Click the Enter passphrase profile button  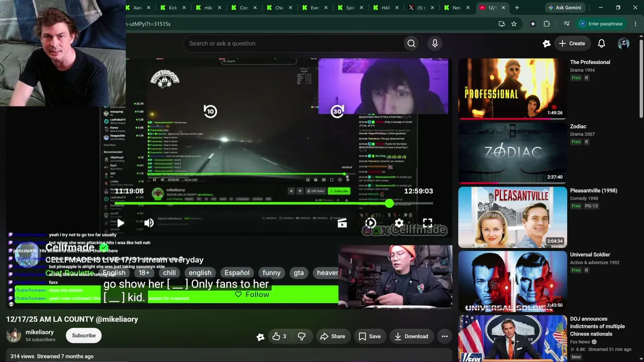pyautogui.click(x=601, y=24)
